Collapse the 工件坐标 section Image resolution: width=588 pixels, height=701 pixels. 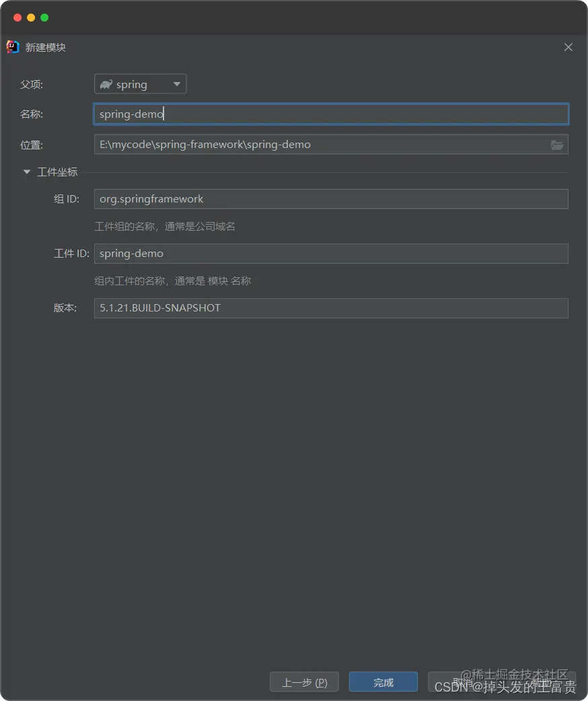tap(26, 172)
